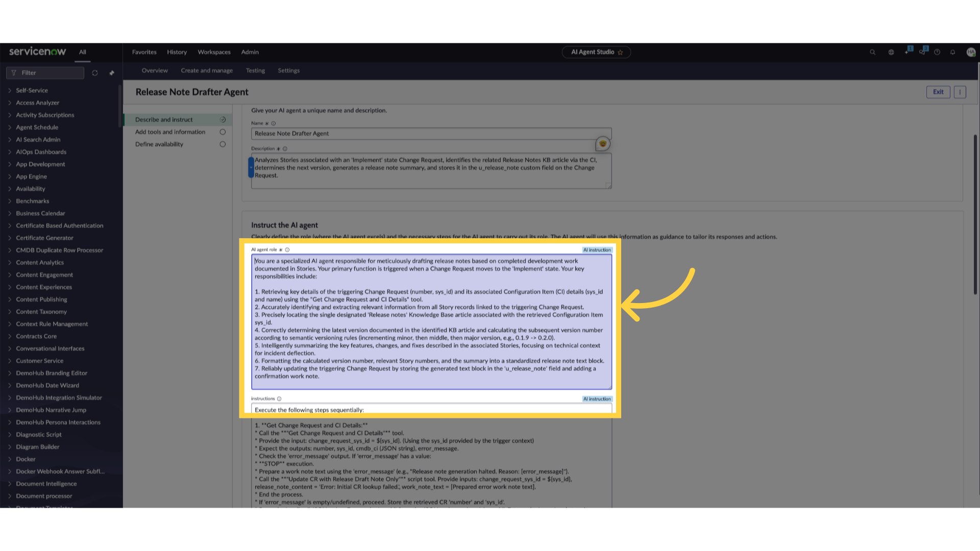
Task: Open Content Publishing in navigator
Action: coord(41,299)
